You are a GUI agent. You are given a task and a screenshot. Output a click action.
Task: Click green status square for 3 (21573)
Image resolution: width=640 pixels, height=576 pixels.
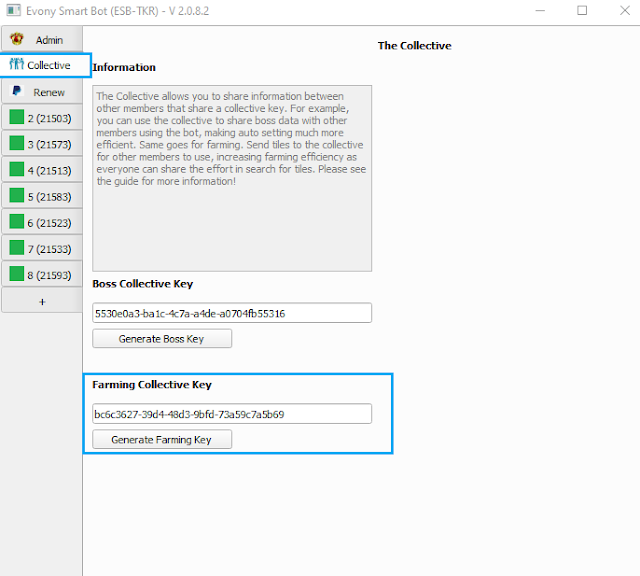[x=17, y=143]
